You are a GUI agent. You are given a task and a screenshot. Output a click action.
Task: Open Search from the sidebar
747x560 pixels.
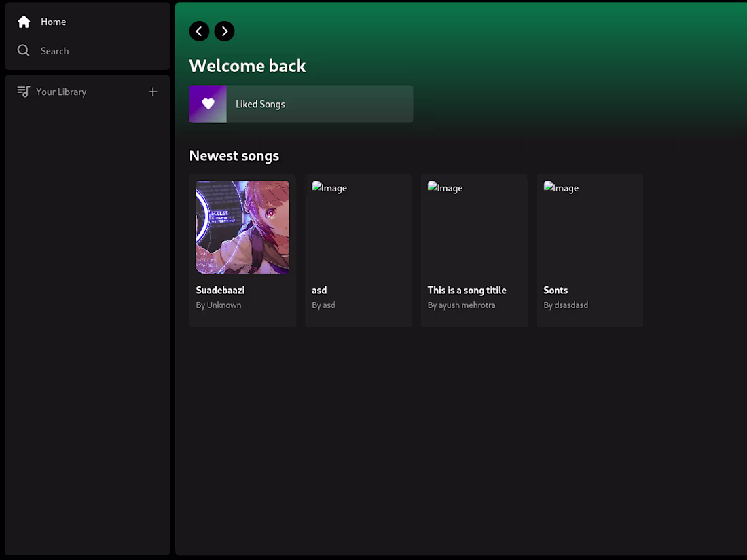pos(54,50)
